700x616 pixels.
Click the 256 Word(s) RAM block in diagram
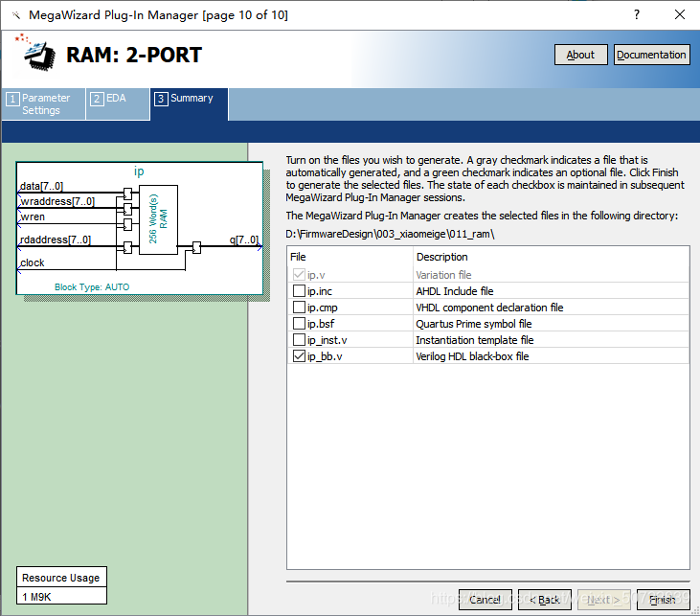tap(159, 219)
